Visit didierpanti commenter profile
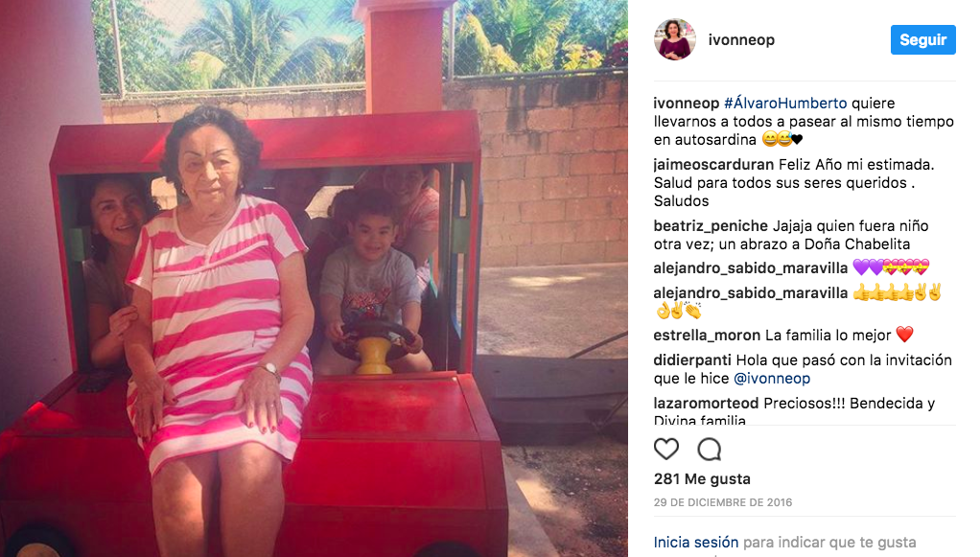 [x=692, y=360]
